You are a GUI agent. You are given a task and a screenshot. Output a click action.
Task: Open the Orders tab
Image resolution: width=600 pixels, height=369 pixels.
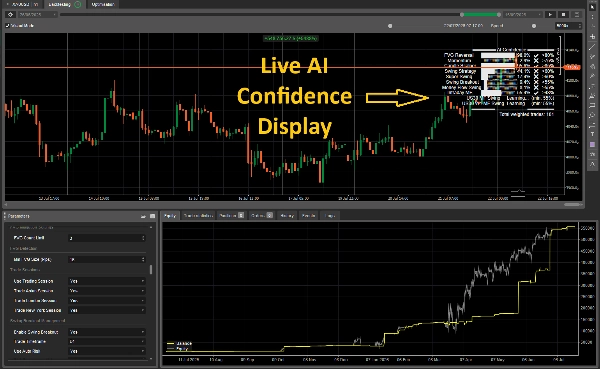pyautogui.click(x=262, y=216)
